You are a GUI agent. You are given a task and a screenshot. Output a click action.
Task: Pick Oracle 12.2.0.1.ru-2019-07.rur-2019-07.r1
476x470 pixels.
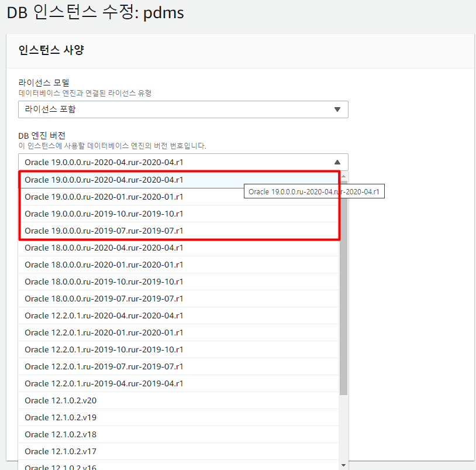point(178,367)
